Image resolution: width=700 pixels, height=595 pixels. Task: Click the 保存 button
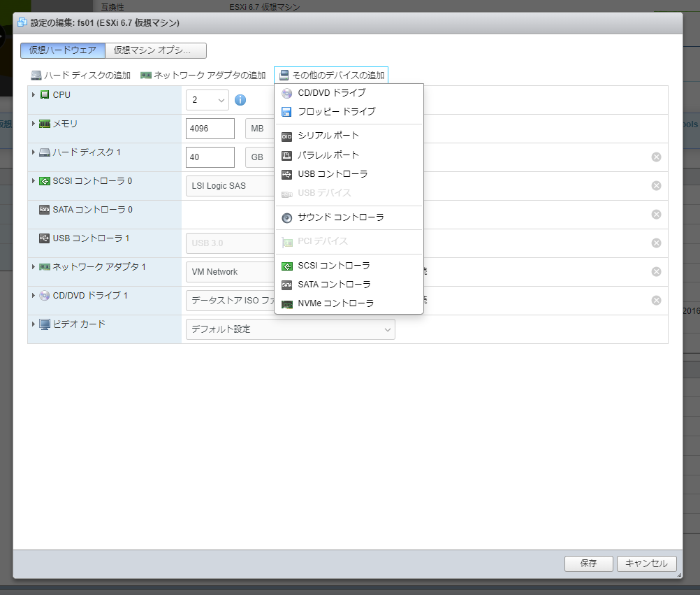[588, 564]
